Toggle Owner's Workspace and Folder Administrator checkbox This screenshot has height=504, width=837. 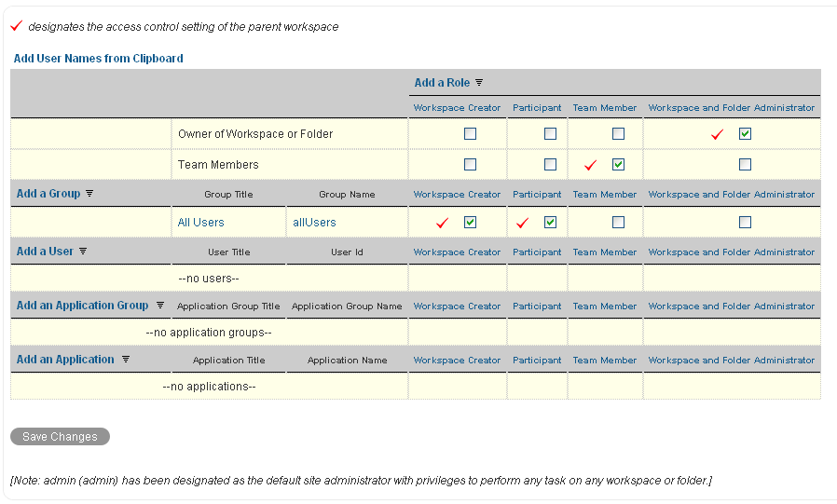point(745,134)
